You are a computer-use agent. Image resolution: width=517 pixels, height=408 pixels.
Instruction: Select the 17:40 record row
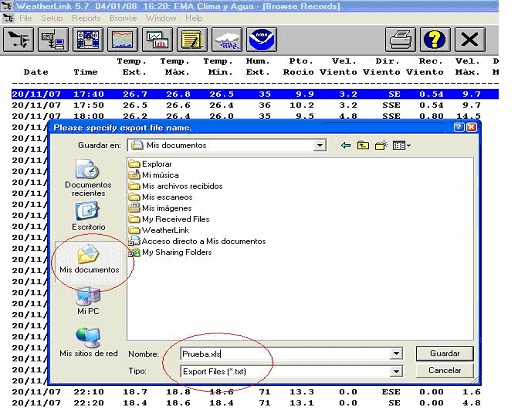tap(255, 94)
